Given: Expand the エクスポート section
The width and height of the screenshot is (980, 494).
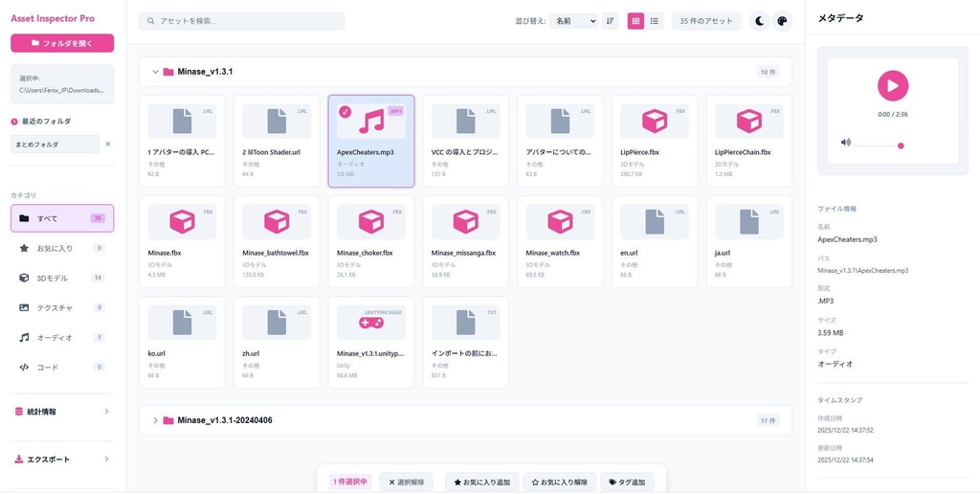Looking at the screenshot, I should tap(62, 459).
